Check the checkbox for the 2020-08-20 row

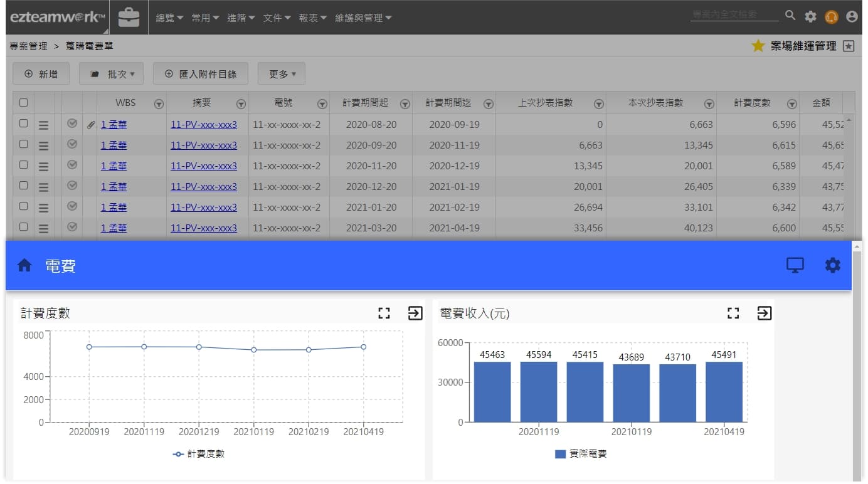pyautogui.click(x=24, y=124)
